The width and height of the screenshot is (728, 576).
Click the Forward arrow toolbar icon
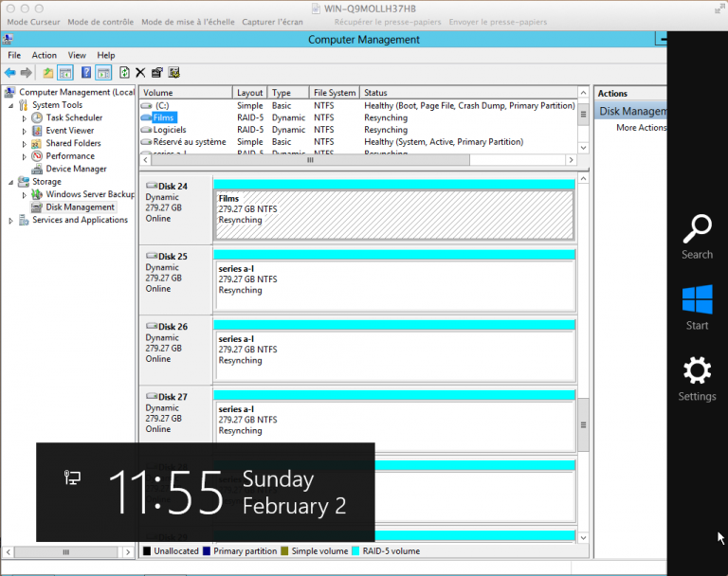click(27, 72)
